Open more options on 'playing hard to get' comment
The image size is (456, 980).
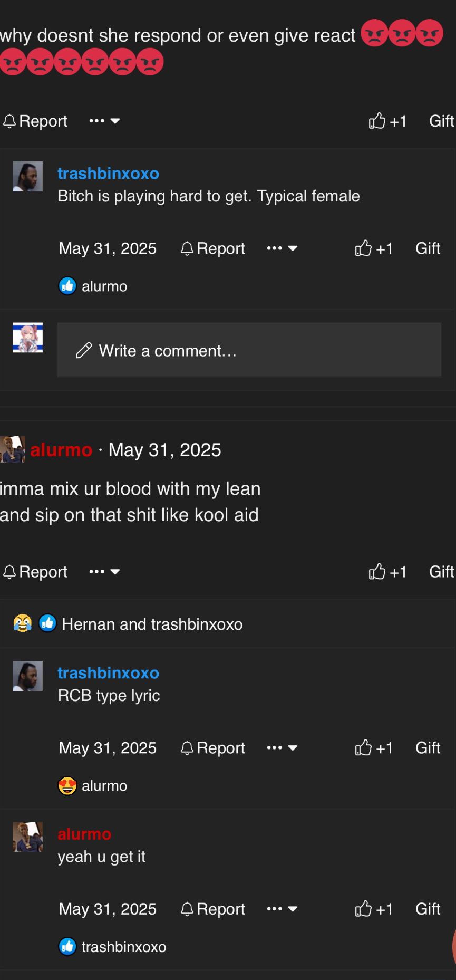tap(282, 248)
